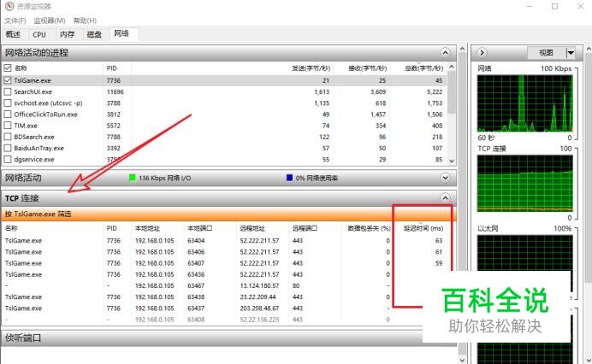Sort by 总数(字节/秒) column header
Viewport: 592px width, 364px height.
click(x=424, y=68)
